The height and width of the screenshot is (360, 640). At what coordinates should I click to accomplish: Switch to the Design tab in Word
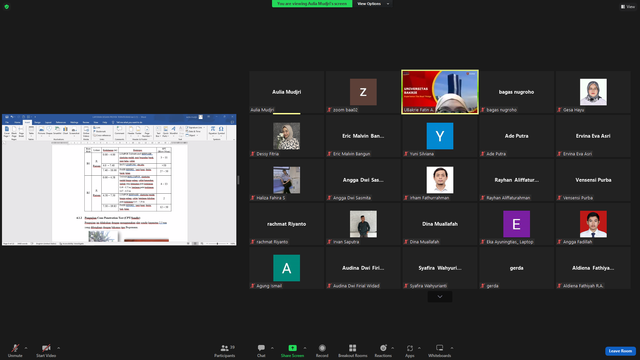(x=37, y=122)
